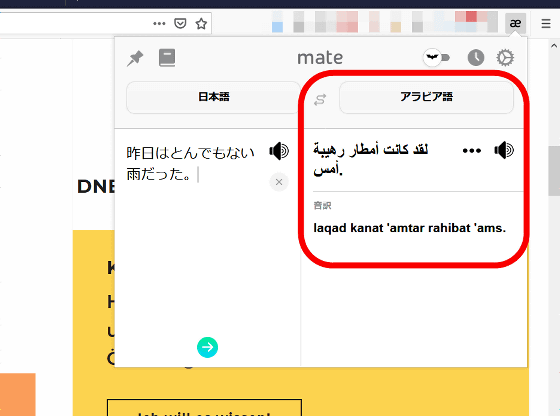Open the Firefox hamburger menu
This screenshot has width=560, height=416.
coord(546,24)
